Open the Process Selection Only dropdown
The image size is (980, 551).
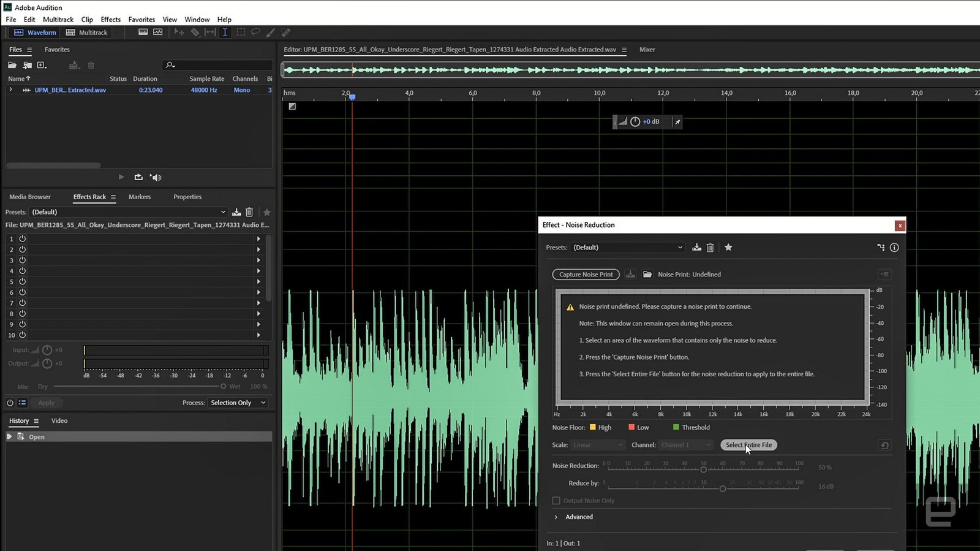click(238, 403)
